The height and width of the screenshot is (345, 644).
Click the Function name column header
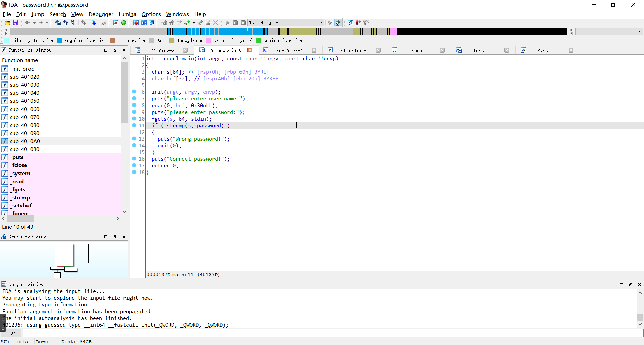coord(20,60)
